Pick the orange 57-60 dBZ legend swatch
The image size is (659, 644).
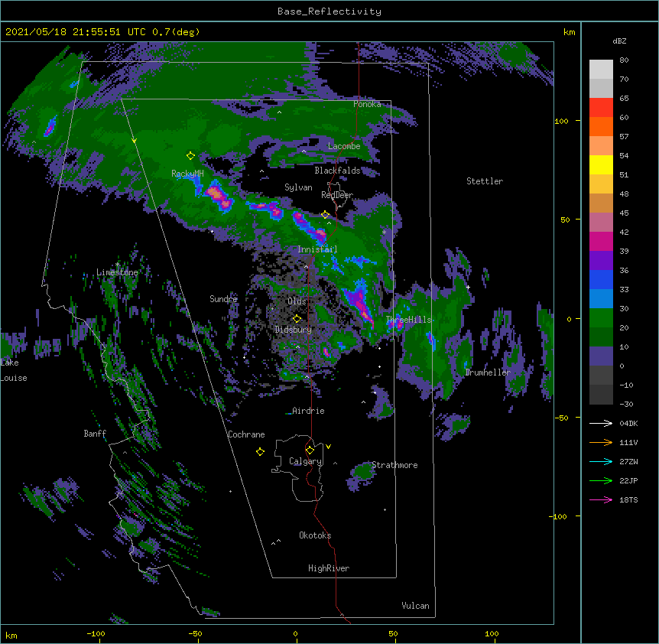tap(601, 126)
